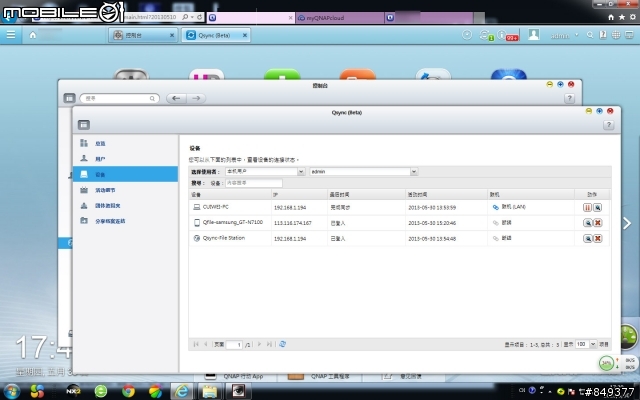Go back in the Control Panel window
Image resolution: width=640 pixels, height=400 pixels.
(x=176, y=98)
